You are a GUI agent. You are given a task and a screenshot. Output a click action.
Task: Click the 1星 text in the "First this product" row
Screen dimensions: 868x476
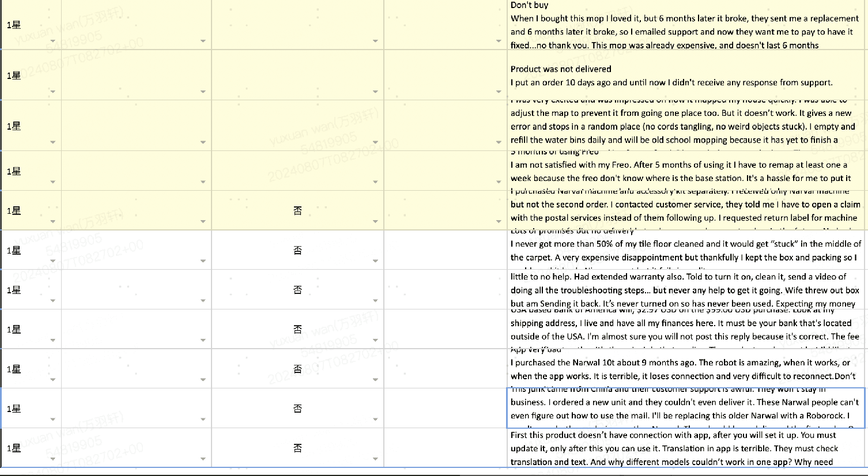(14, 448)
